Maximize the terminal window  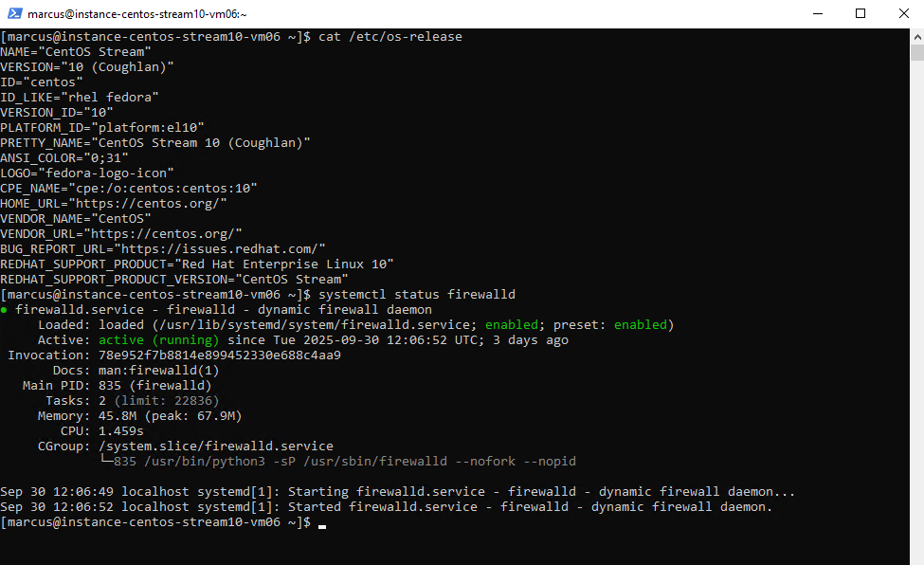pos(861,13)
